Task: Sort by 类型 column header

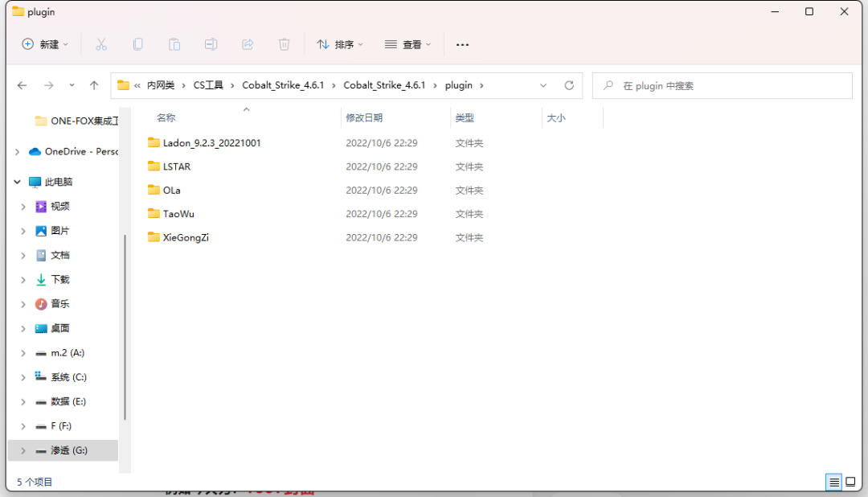Action: point(465,117)
